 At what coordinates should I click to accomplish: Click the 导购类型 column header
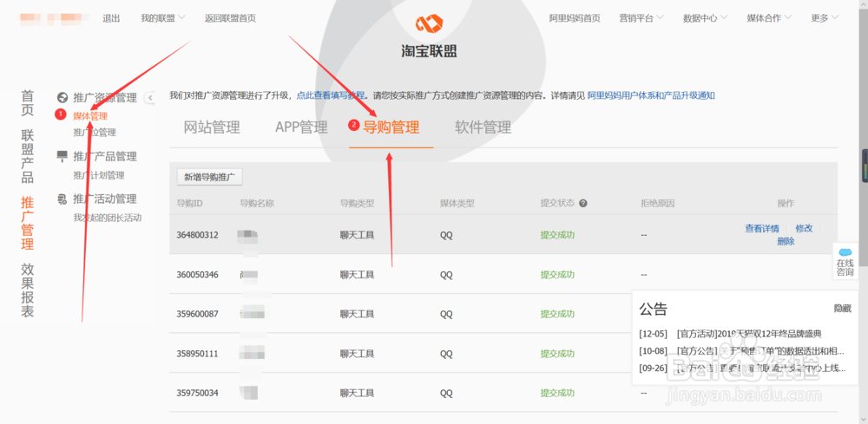[x=357, y=204]
